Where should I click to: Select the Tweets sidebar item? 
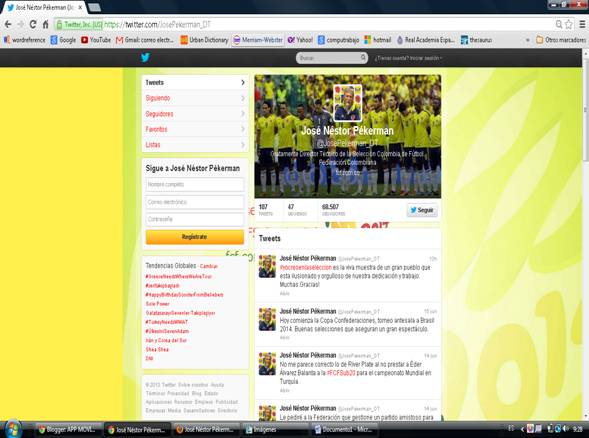(195, 82)
